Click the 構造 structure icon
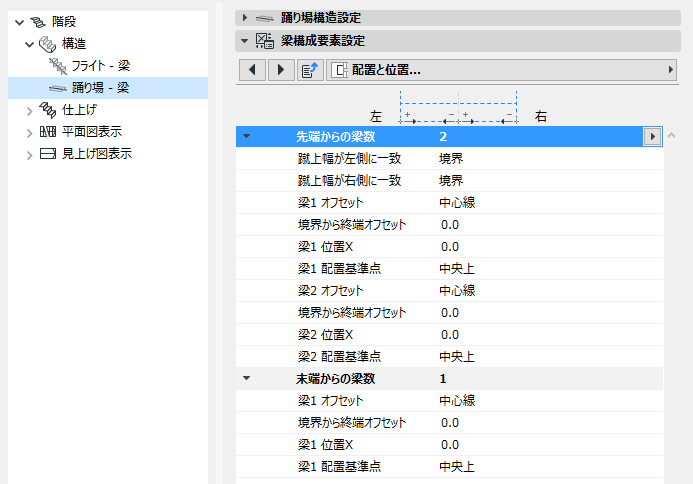The width and height of the screenshot is (693, 484). click(x=47, y=44)
